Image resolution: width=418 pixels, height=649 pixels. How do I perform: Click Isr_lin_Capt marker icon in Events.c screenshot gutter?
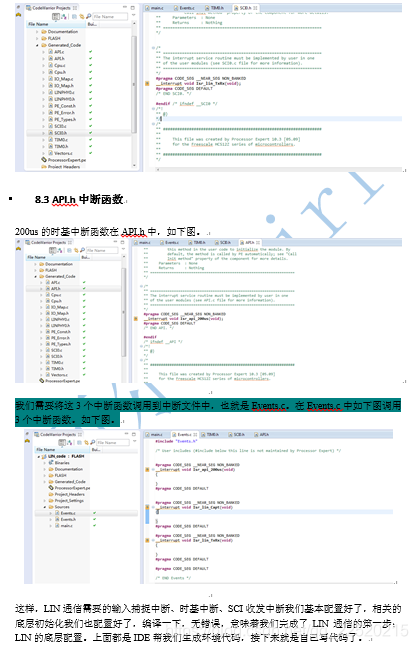147,507
